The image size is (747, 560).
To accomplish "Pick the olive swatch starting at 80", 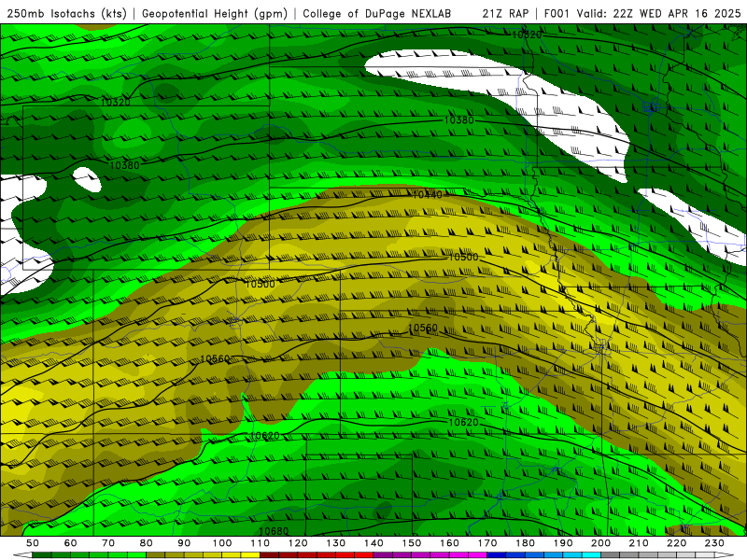I will pyautogui.click(x=156, y=555).
